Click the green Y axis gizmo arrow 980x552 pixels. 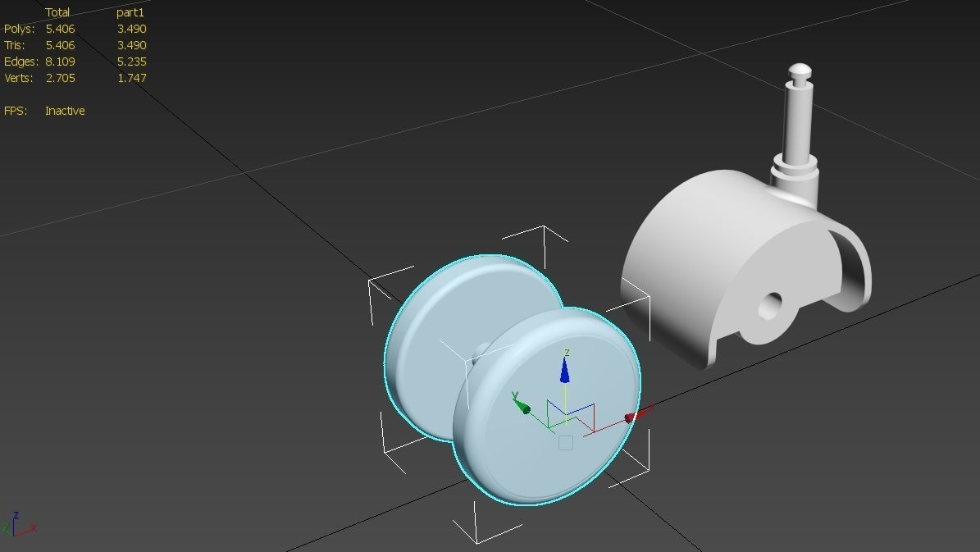(522, 407)
